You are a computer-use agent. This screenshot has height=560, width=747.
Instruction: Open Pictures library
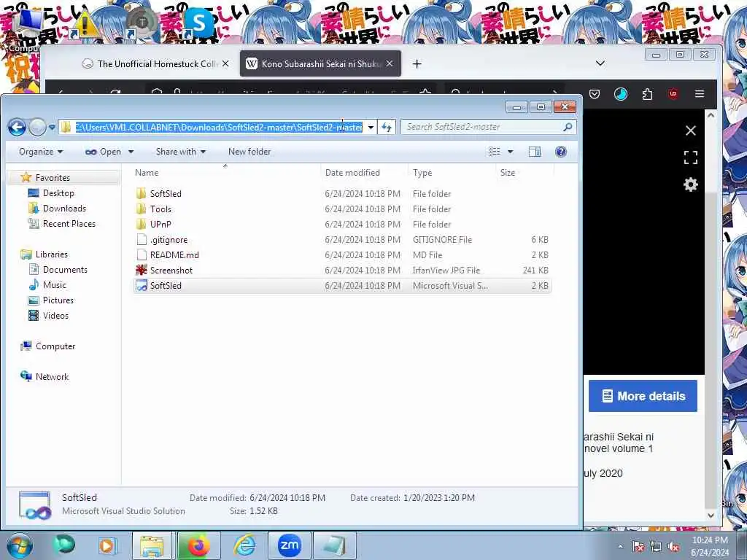pos(58,300)
